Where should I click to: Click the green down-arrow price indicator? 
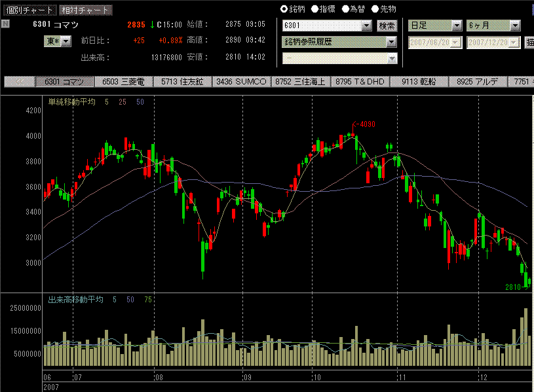[152, 25]
